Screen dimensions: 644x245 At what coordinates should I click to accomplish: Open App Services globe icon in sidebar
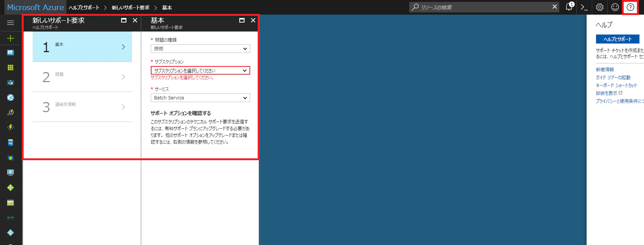click(x=11, y=98)
